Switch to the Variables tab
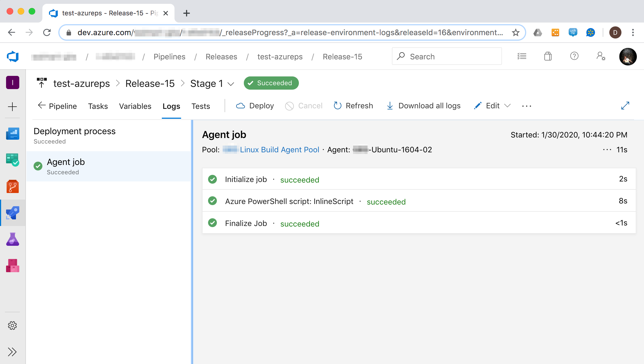Image resolution: width=644 pixels, height=364 pixels. tap(135, 106)
